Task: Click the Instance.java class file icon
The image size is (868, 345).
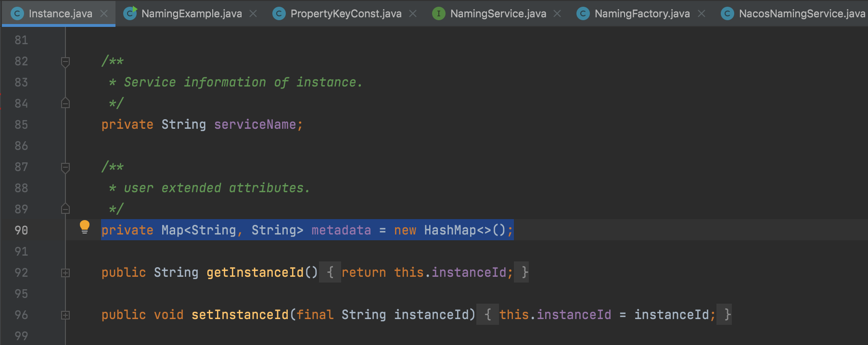Action: [x=17, y=13]
